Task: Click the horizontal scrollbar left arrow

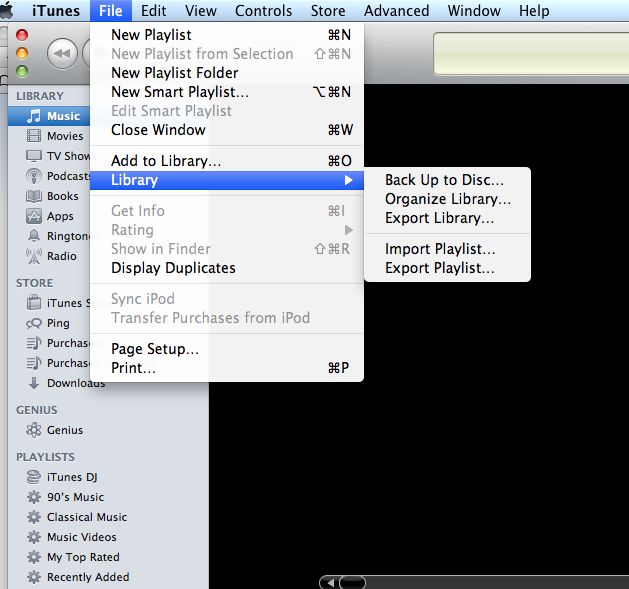Action: 330,583
